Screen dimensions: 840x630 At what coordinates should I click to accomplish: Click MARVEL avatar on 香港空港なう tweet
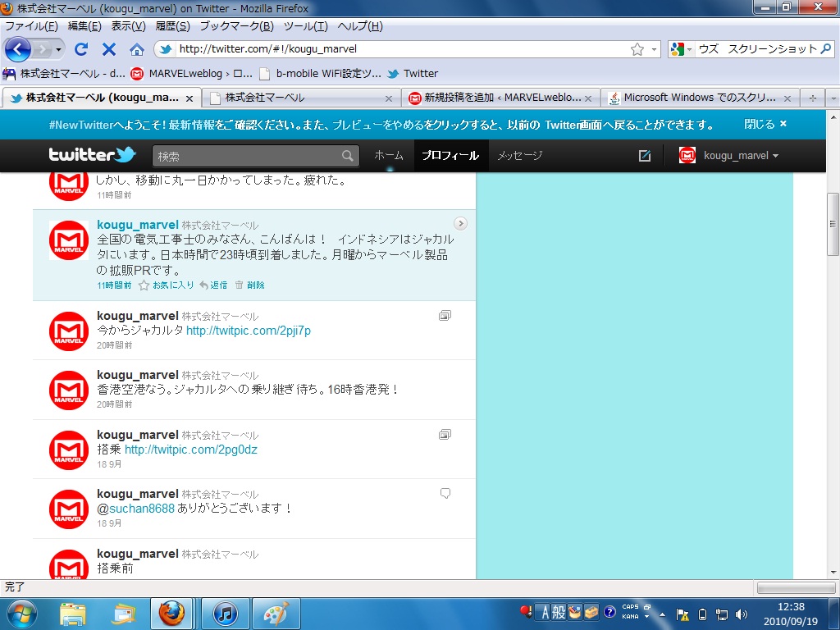point(69,390)
